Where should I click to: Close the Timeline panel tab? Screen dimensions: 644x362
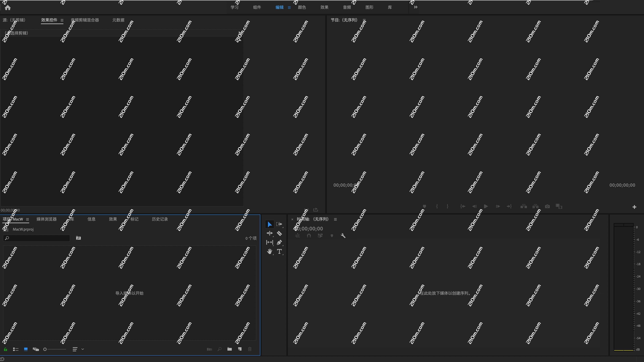pyautogui.click(x=292, y=219)
